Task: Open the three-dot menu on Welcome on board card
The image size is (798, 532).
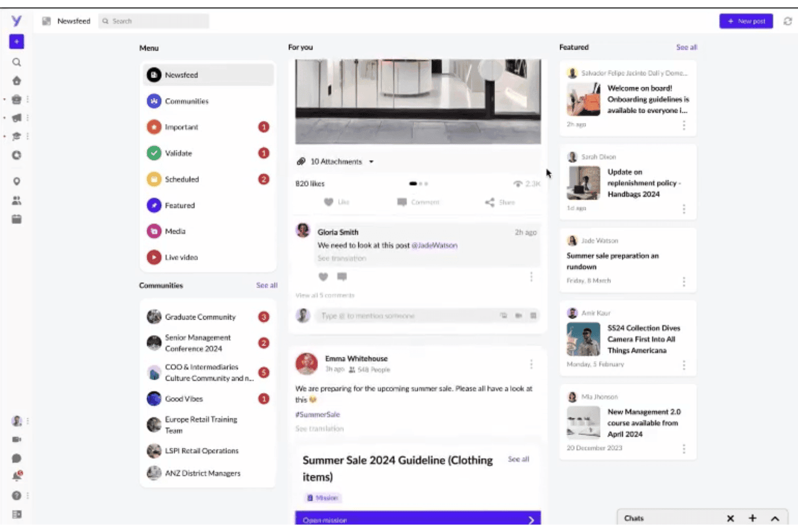Action: click(684, 125)
